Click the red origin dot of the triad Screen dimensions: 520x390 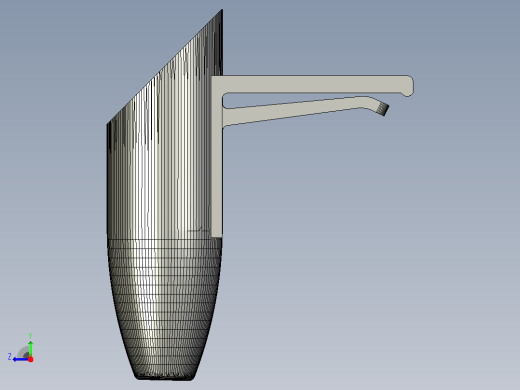tap(31, 359)
